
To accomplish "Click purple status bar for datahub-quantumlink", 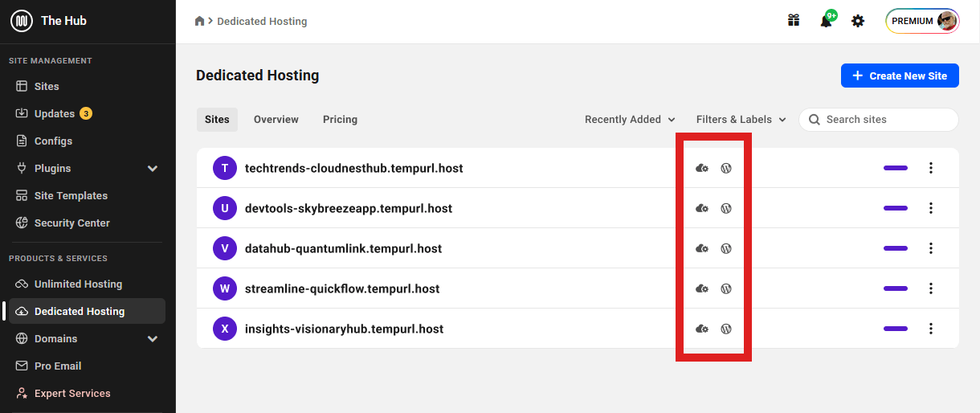I will [896, 248].
